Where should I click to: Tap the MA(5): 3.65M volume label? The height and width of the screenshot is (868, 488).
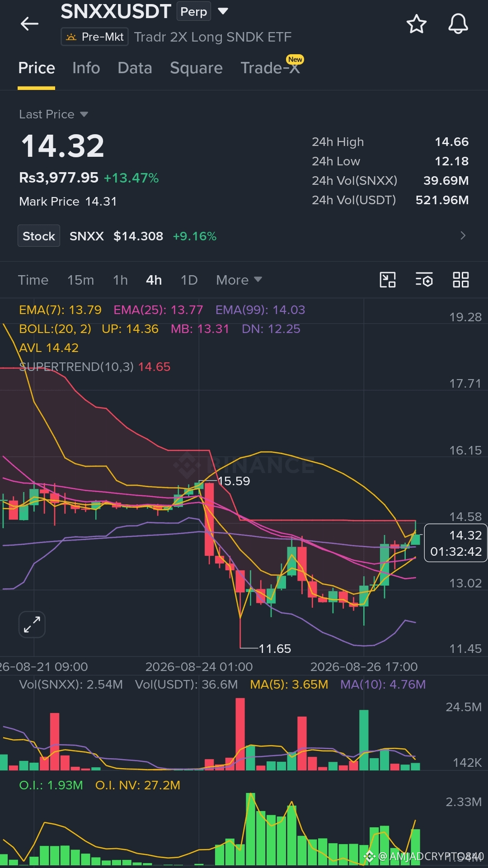(x=289, y=684)
